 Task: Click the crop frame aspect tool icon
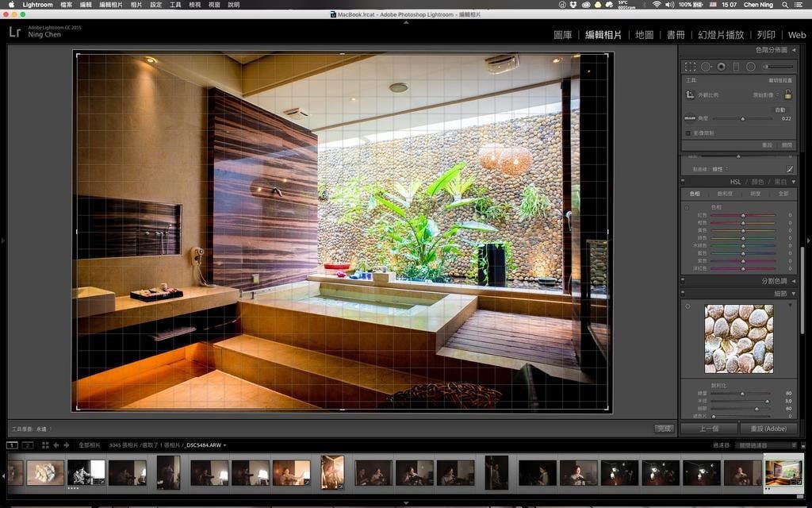(x=690, y=94)
